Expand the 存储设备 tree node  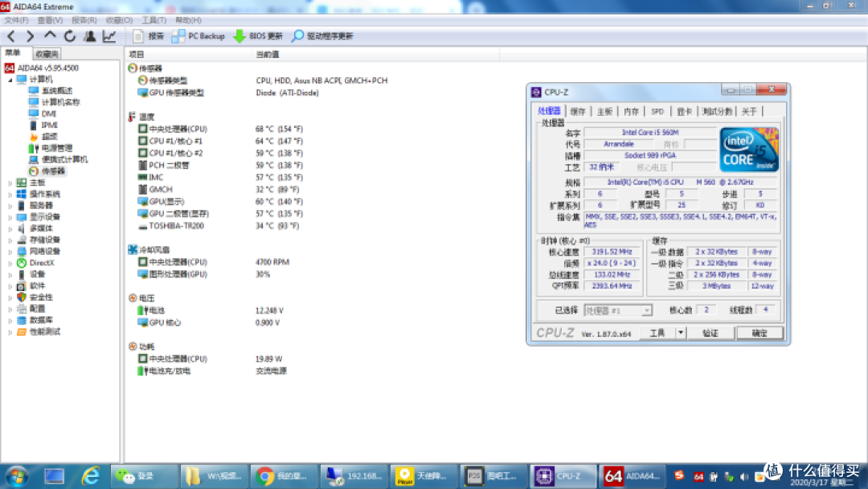tap(10, 240)
